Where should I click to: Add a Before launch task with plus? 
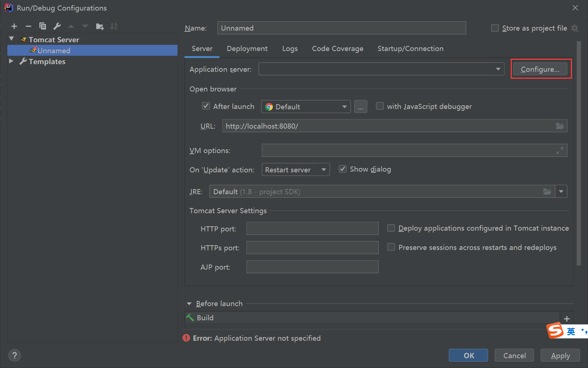[567, 319]
